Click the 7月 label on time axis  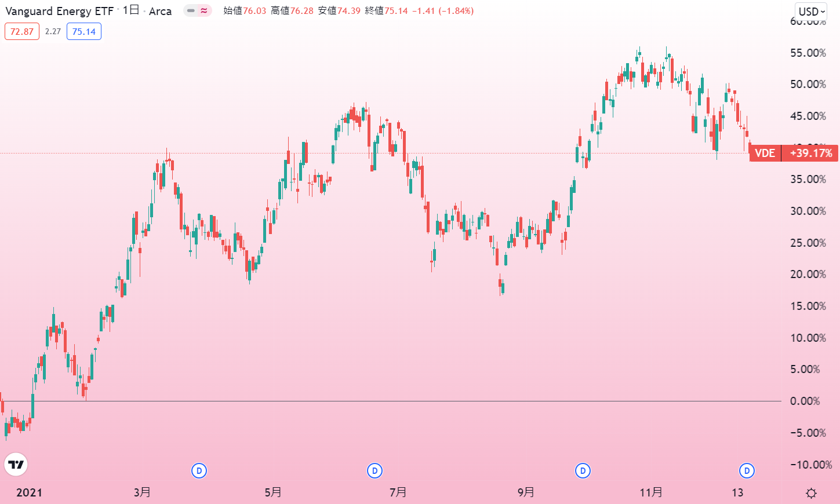click(x=398, y=492)
